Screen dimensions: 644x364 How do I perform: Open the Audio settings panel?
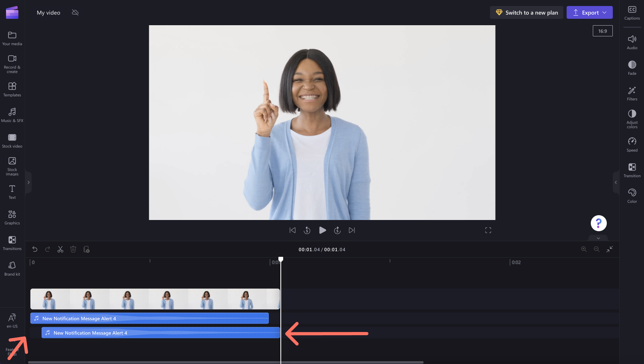tap(632, 42)
